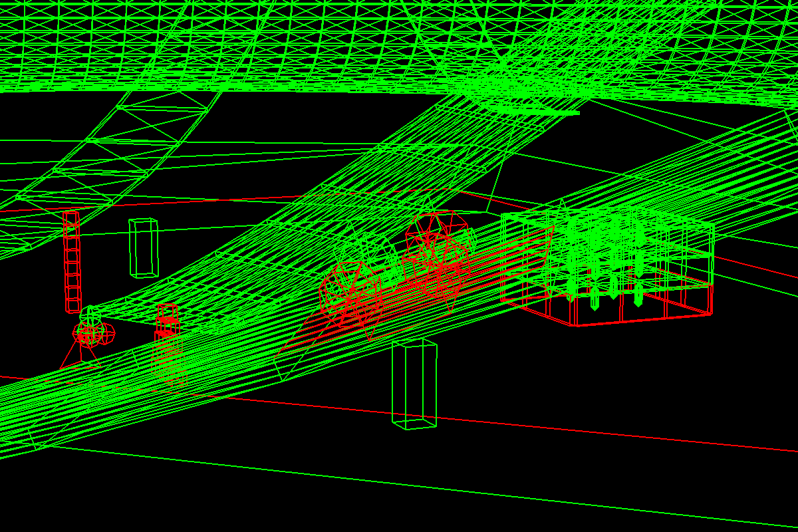Select a green arrow peg inside box
The image size is (798, 532).
click(x=594, y=299)
